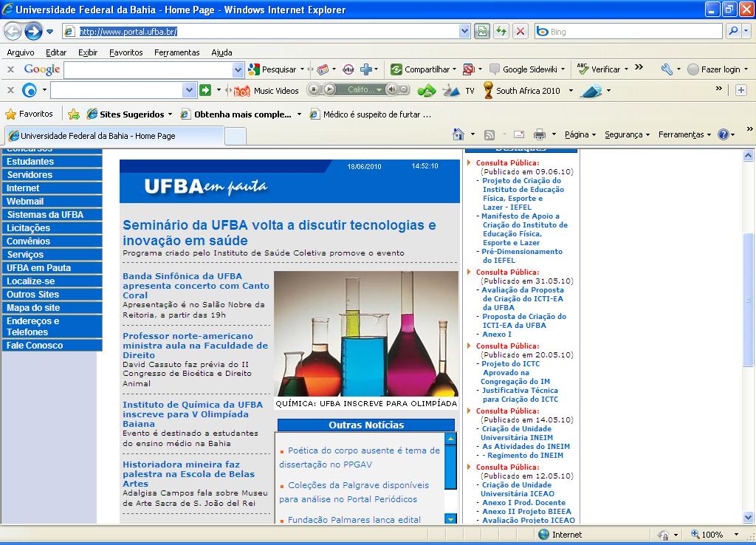The width and height of the screenshot is (756, 545).
Task: Open the Favoritos menu in the menu bar
Action: click(x=126, y=52)
